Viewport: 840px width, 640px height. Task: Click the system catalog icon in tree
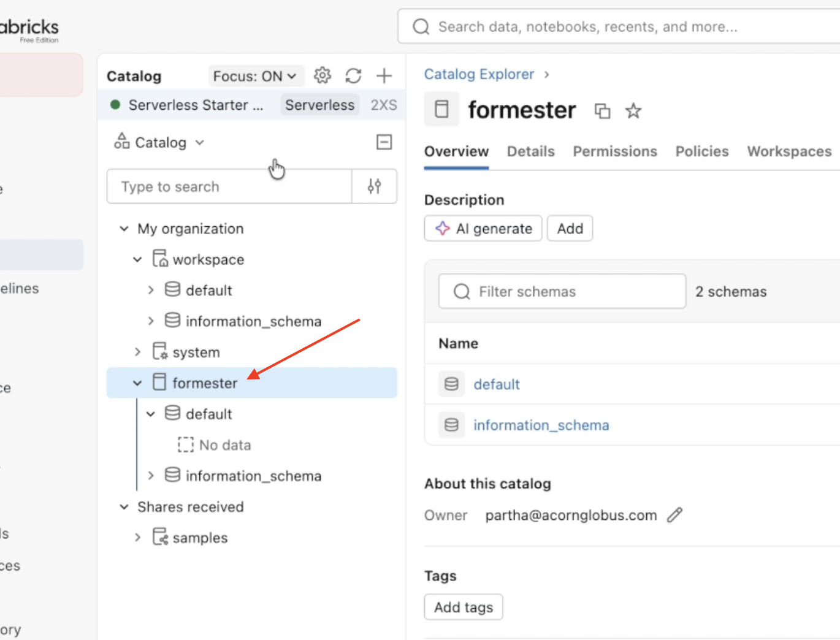(160, 351)
